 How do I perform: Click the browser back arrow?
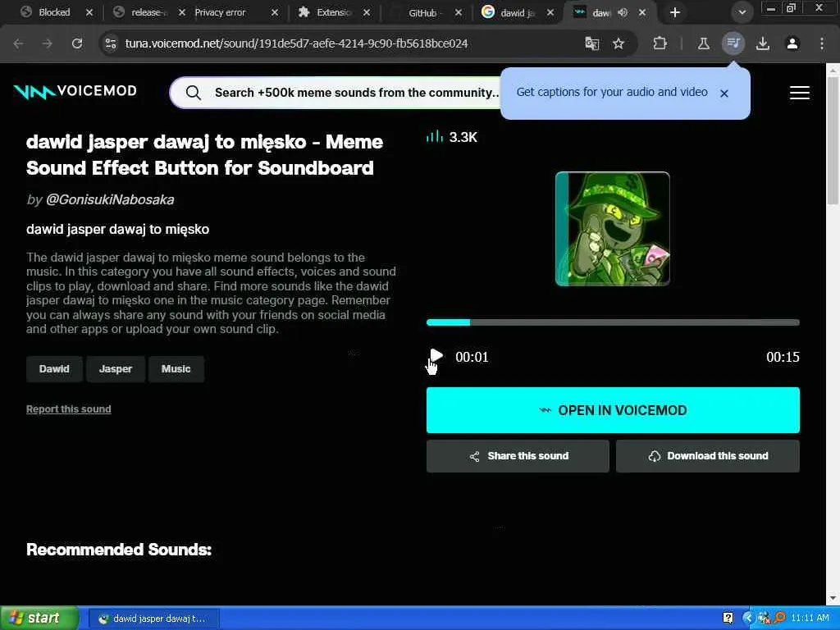click(x=18, y=43)
